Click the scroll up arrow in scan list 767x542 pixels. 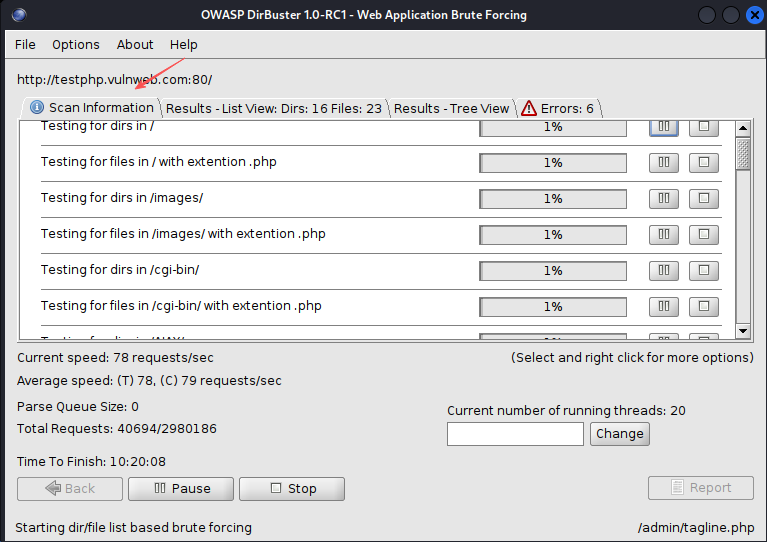743,128
